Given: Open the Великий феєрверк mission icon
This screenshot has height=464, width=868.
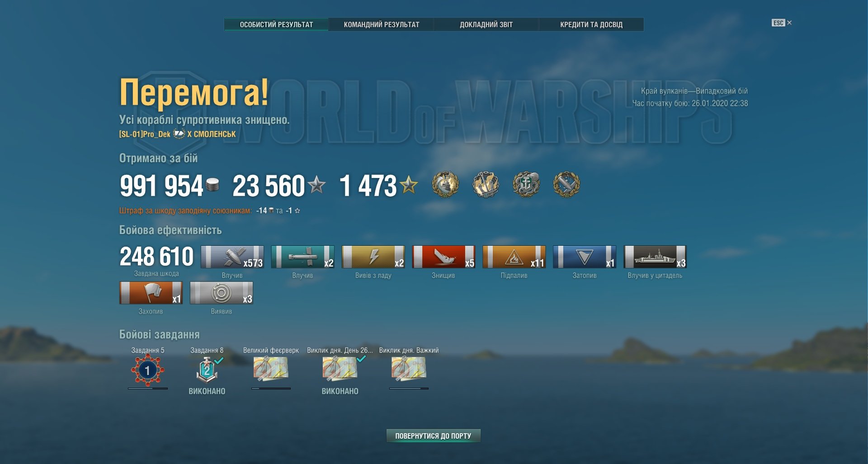Looking at the screenshot, I should coord(271,368).
